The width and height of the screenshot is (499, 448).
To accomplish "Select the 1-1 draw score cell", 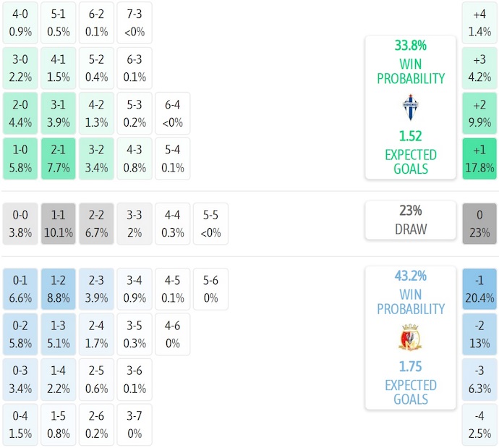I will (x=59, y=224).
